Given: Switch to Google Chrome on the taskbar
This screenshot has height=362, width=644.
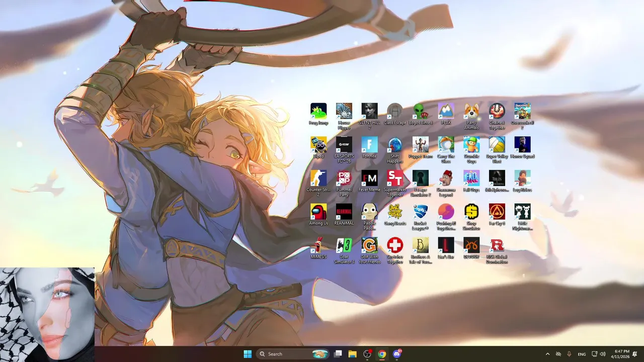Looking at the screenshot, I should click(x=382, y=354).
